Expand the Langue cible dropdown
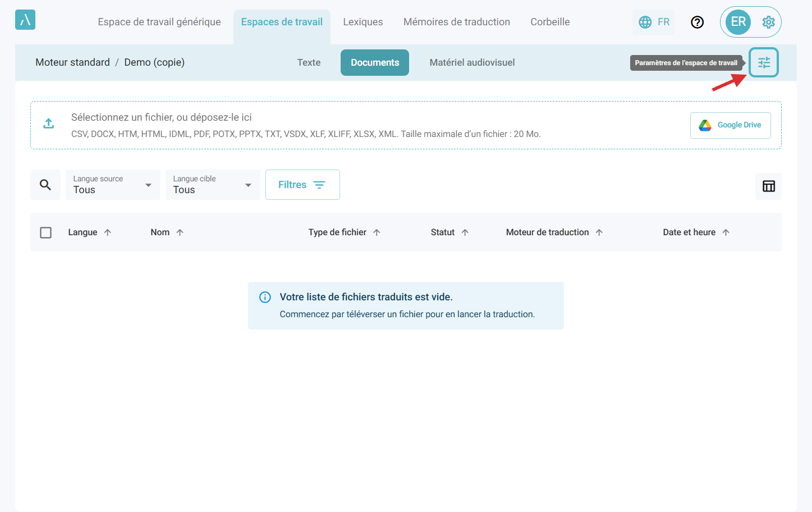This screenshot has height=512, width=812. pos(212,185)
